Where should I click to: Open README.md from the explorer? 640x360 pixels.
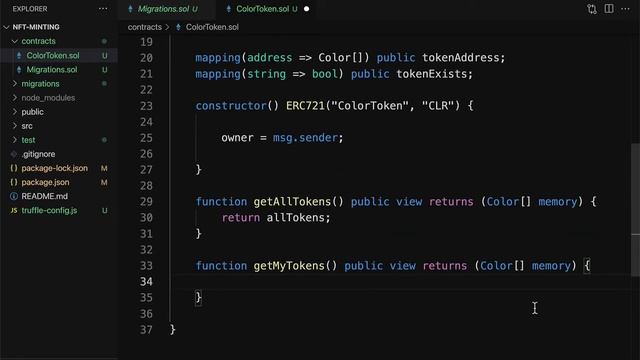point(44,196)
